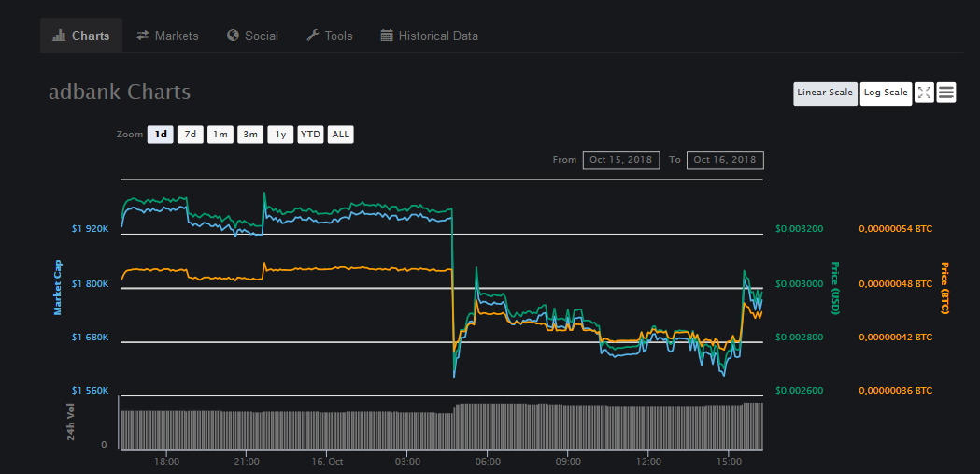This screenshot has width=980, height=474.
Task: Set zoom to 7d
Action: pos(191,135)
